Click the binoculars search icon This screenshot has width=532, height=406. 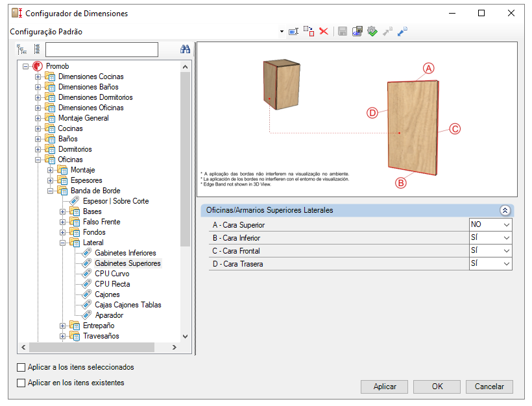click(x=186, y=49)
